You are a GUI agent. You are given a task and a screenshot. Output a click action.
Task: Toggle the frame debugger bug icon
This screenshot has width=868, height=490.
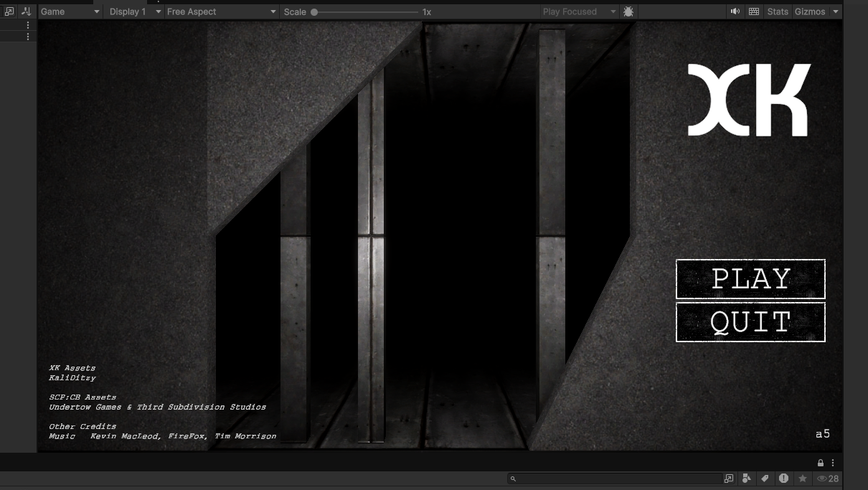tap(628, 11)
